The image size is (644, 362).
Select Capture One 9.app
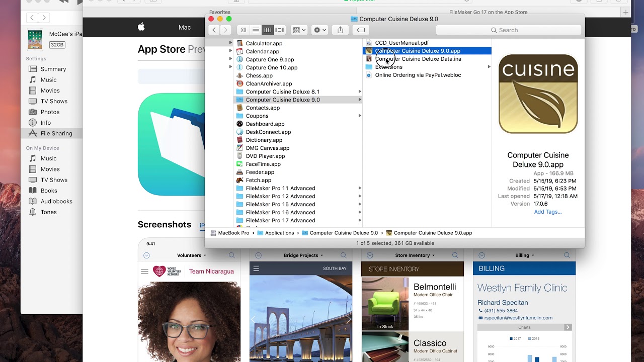click(x=270, y=59)
